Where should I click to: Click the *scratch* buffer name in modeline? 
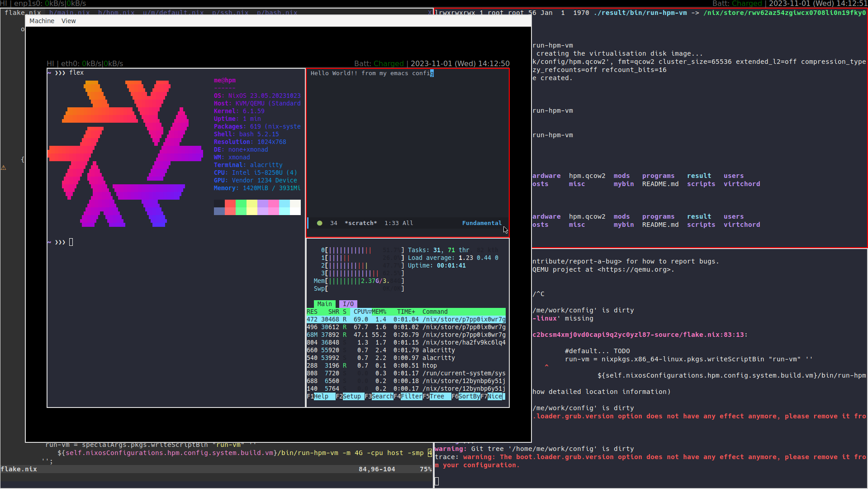point(360,223)
